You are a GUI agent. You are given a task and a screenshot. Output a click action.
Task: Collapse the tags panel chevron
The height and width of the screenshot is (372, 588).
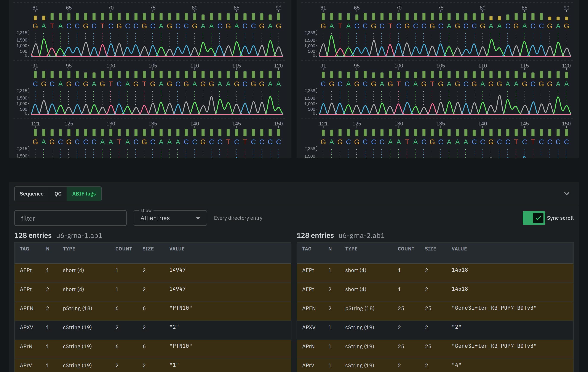pos(567,194)
